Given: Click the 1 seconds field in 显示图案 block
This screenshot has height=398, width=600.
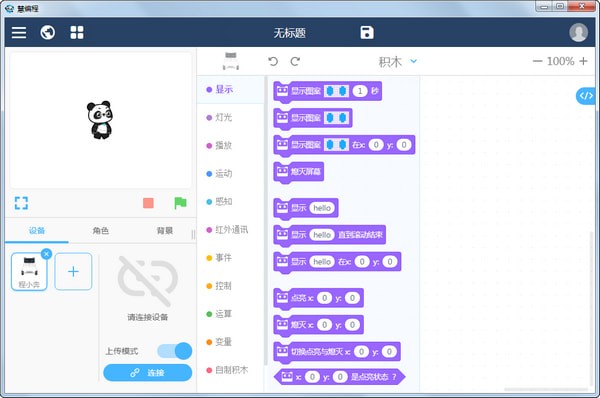Looking at the screenshot, I should [x=360, y=91].
